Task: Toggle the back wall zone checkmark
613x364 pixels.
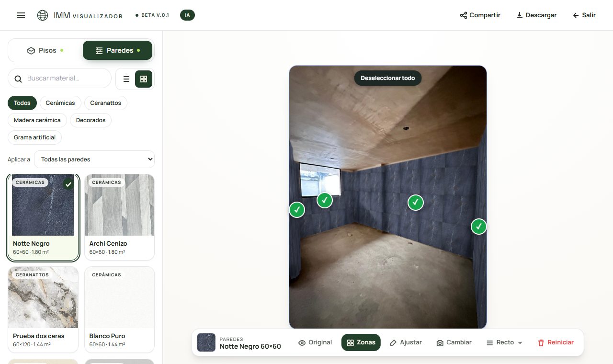Action: (x=416, y=203)
